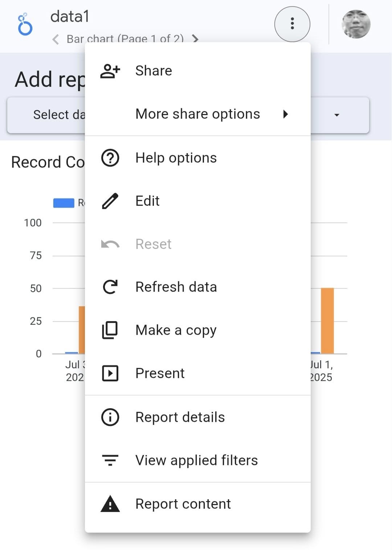
Task: Click the Present play icon
Action: [110, 373]
